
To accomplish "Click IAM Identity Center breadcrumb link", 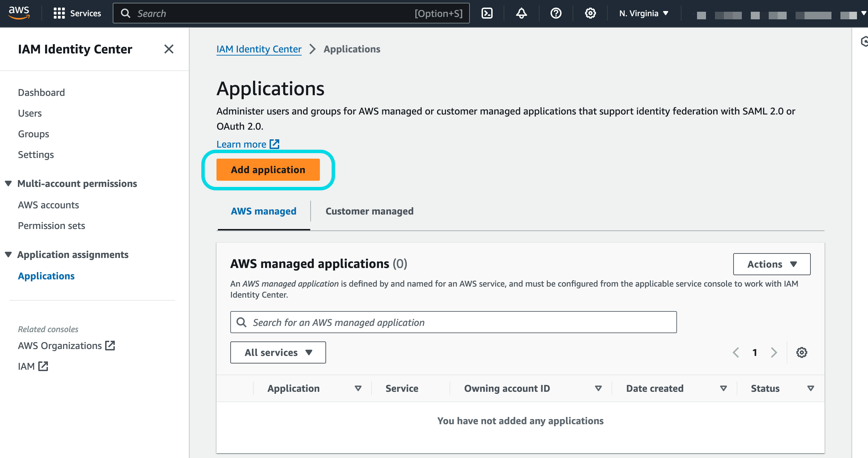I will point(259,49).
